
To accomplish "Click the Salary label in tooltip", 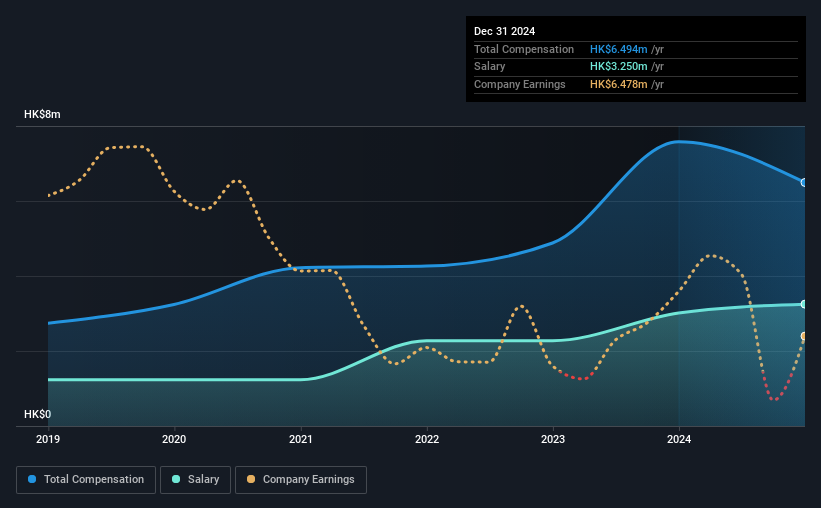I will click(490, 67).
